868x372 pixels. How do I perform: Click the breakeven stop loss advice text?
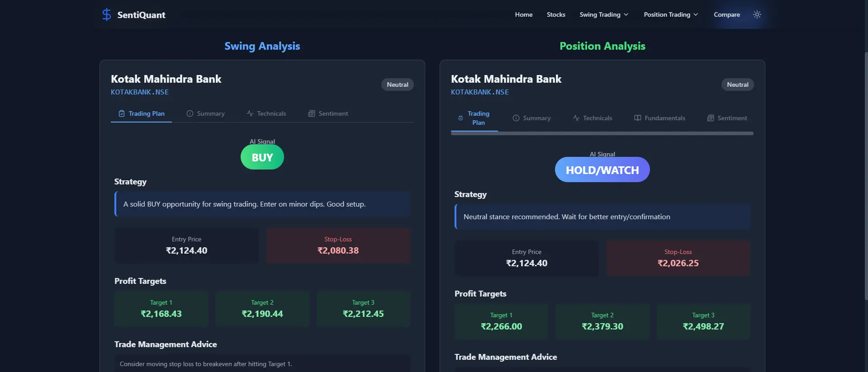(206, 364)
